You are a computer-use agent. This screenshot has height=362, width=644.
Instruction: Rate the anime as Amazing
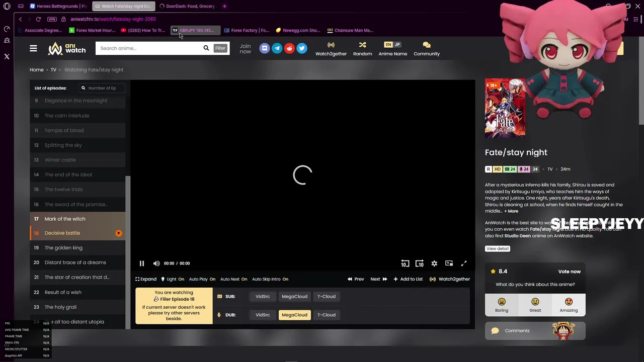(569, 305)
